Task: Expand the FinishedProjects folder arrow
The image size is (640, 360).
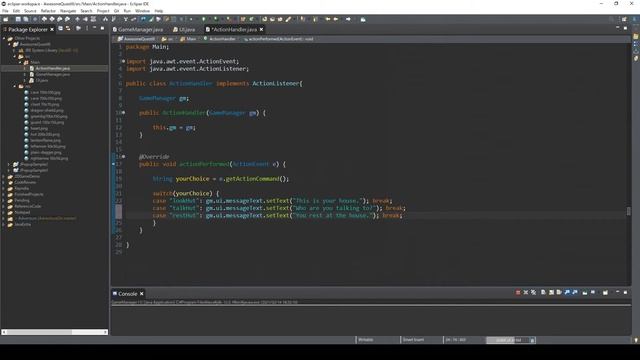Action: (x=4, y=194)
